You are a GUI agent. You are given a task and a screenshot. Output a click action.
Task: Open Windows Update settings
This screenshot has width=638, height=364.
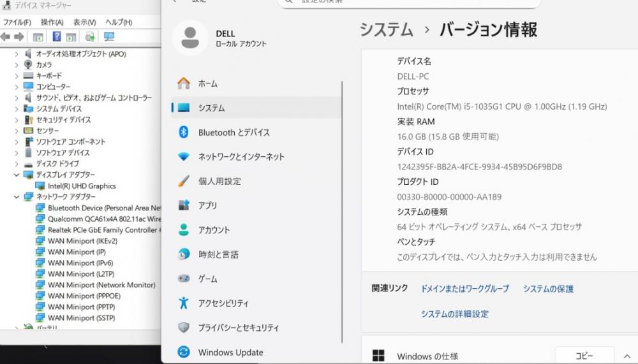[256, 352]
